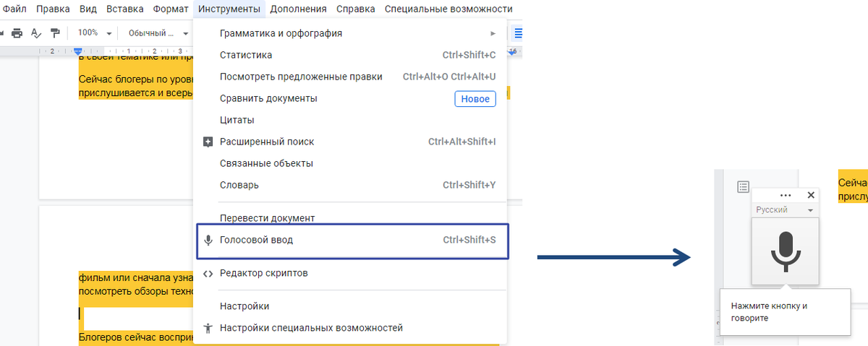Open the Справка menu

(355, 9)
